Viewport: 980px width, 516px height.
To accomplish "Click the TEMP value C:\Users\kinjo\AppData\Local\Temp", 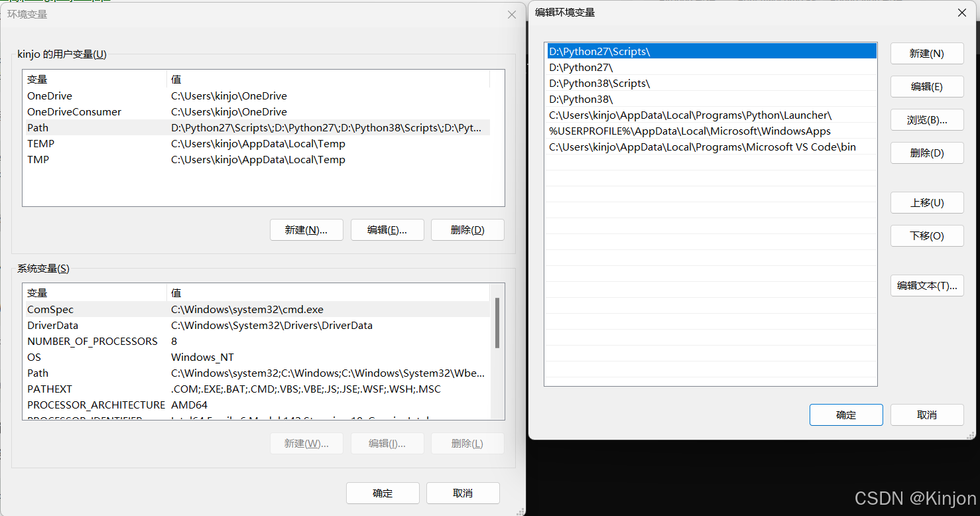I will coord(258,144).
